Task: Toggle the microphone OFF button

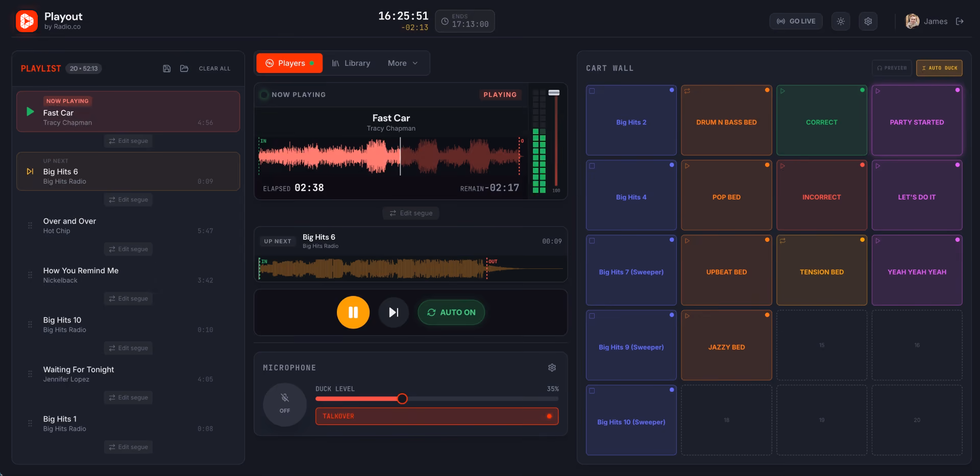Action: (x=285, y=405)
